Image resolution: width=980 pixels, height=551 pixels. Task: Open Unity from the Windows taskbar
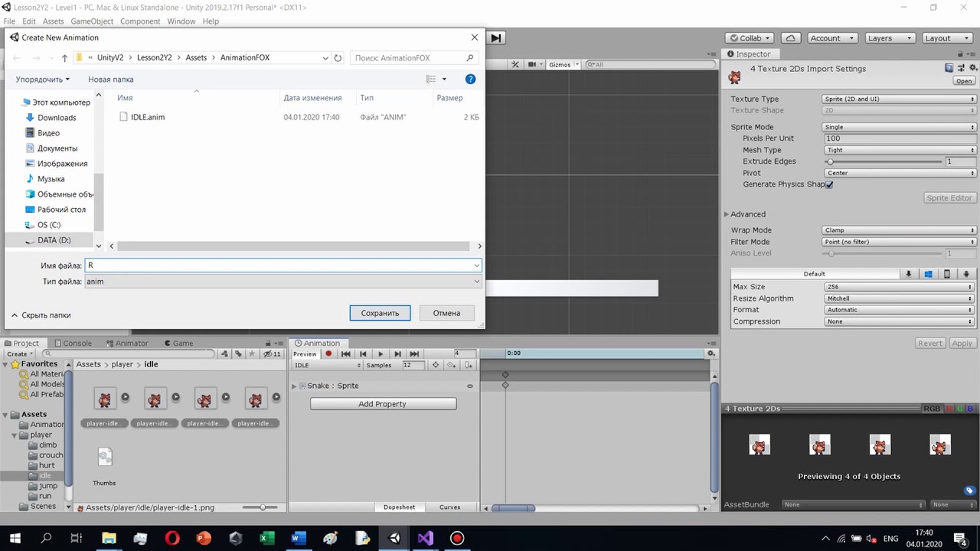394,538
